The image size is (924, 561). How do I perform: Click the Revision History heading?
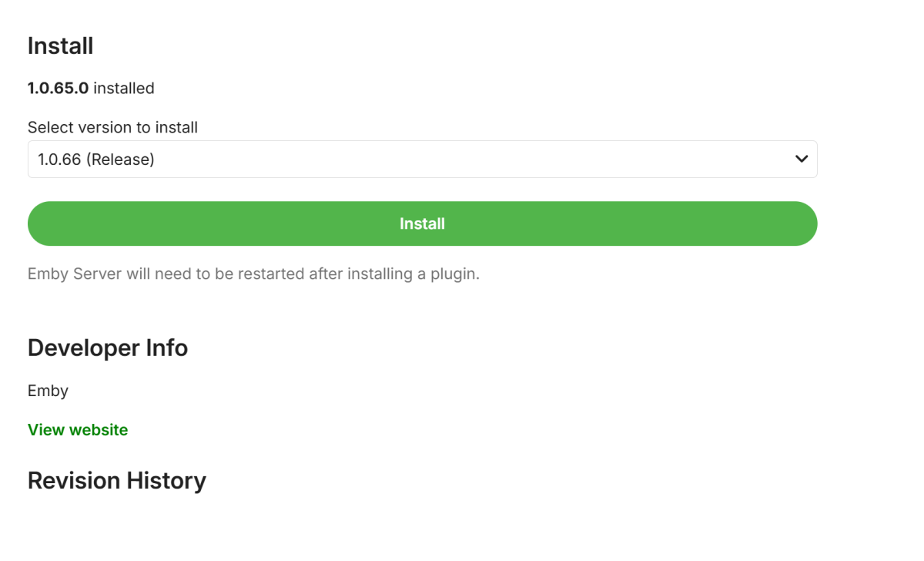tap(116, 480)
